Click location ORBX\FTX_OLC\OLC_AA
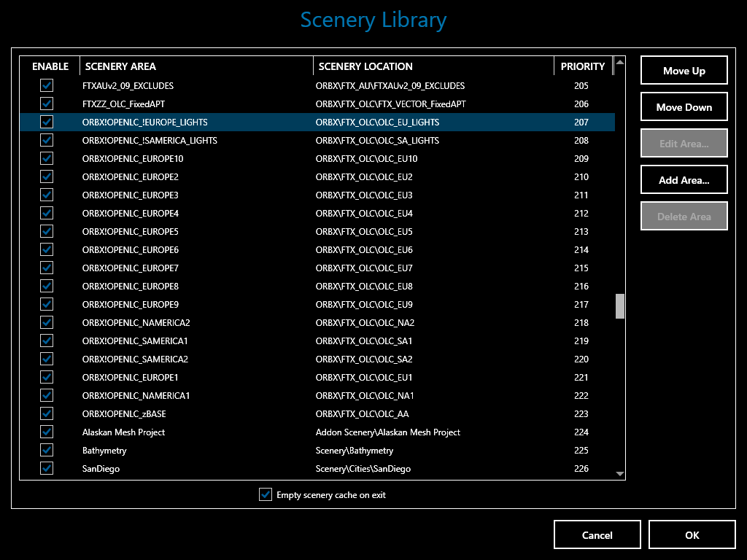 click(362, 414)
